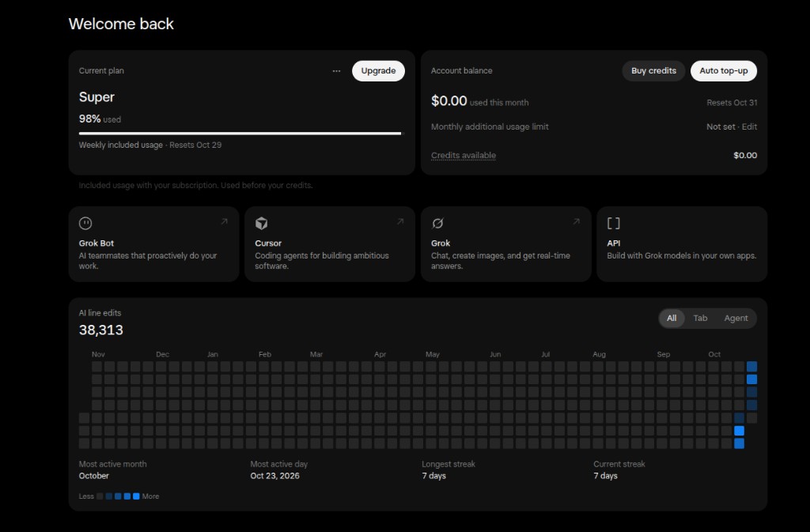Open Grok Bot via its external arrow icon
The height and width of the screenshot is (532, 810).
[224, 221]
